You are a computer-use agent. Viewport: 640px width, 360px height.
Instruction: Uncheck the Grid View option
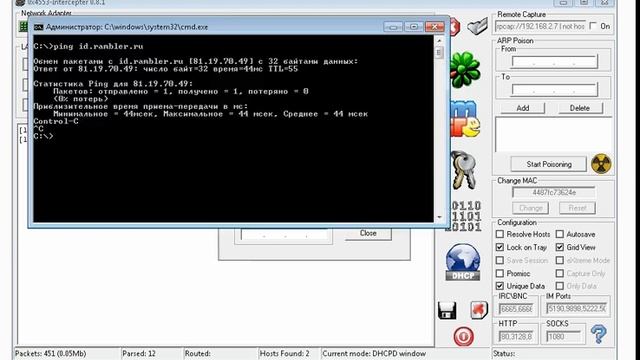[560, 247]
